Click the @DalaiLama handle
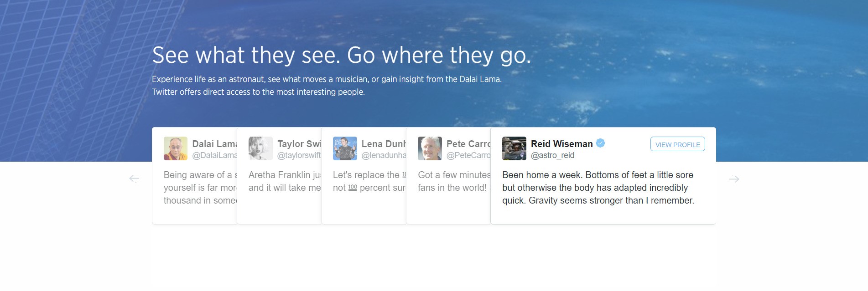Screen dimensions: 868x291 tap(214, 155)
